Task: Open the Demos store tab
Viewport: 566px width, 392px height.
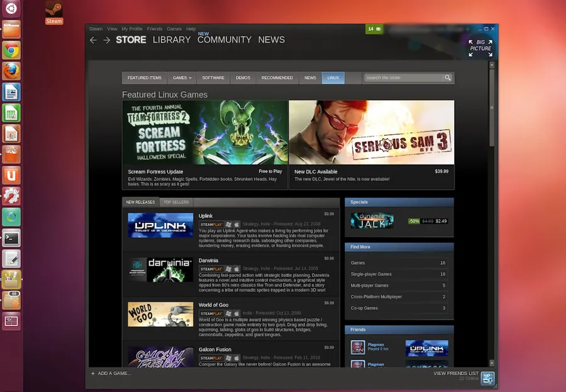Action: pyautogui.click(x=243, y=77)
